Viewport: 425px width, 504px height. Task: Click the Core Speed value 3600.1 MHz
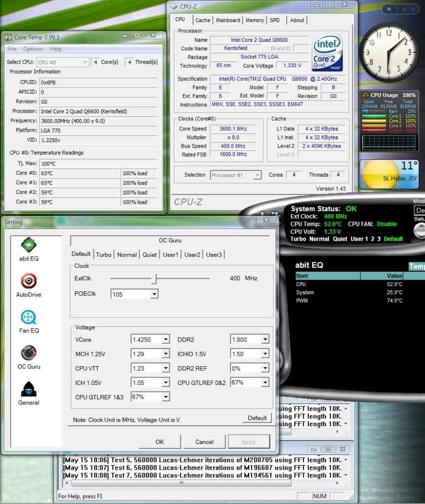click(x=233, y=128)
